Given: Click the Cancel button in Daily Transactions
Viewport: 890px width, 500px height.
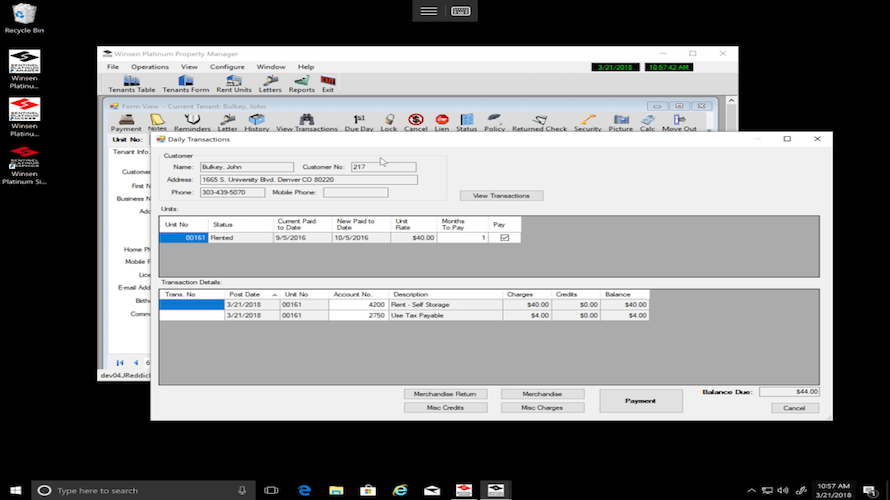Looking at the screenshot, I should (794, 408).
